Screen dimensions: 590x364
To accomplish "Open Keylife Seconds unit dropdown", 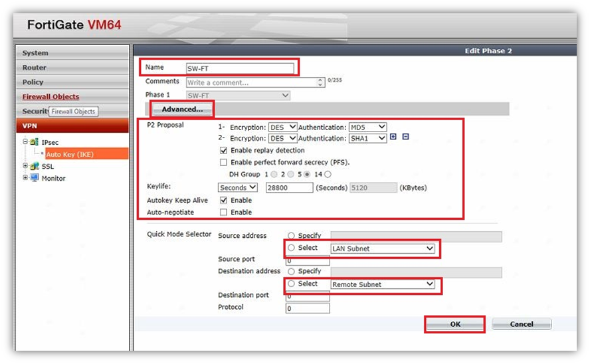I will click(x=238, y=187).
